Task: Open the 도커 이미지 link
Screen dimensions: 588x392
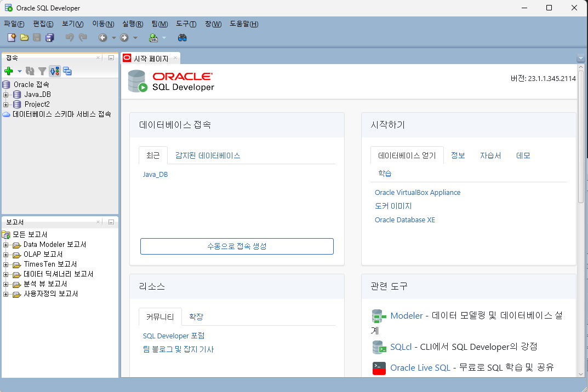Action: (393, 206)
